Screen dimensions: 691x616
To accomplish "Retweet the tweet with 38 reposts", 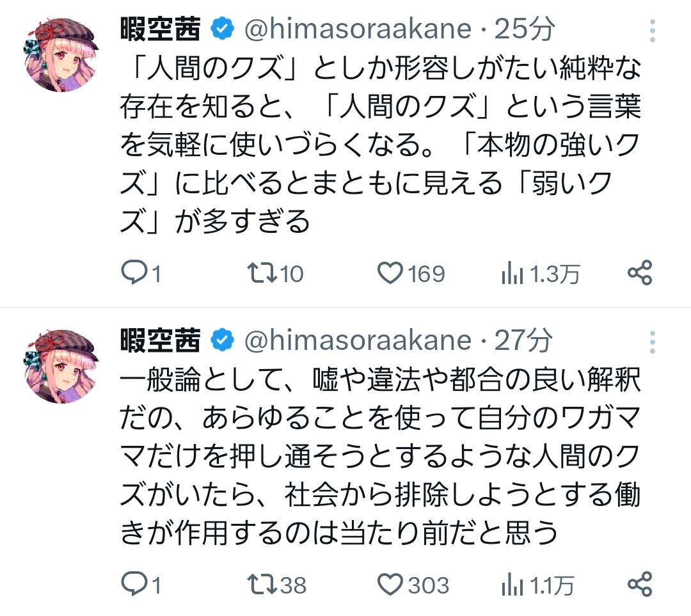I will tap(261, 584).
